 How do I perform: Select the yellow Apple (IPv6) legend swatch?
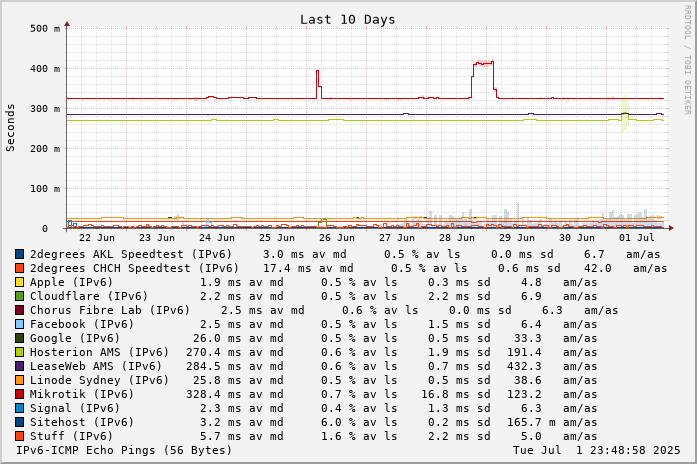click(x=19, y=282)
